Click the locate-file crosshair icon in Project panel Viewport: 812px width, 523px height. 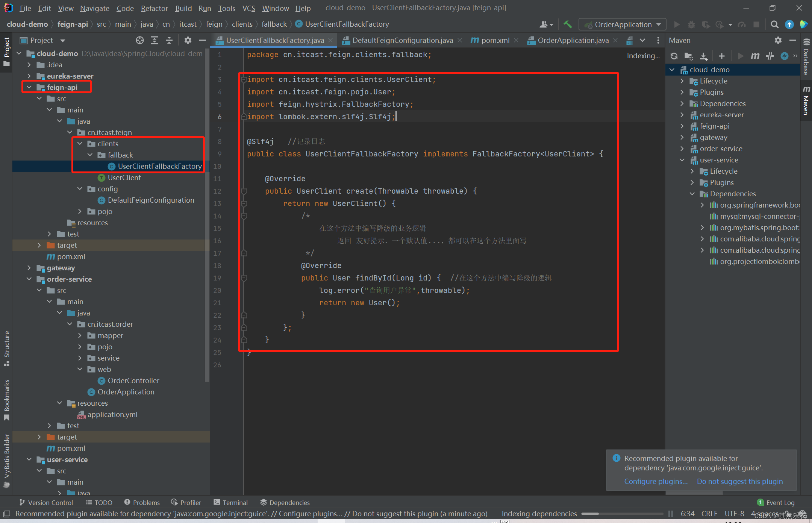click(x=140, y=40)
